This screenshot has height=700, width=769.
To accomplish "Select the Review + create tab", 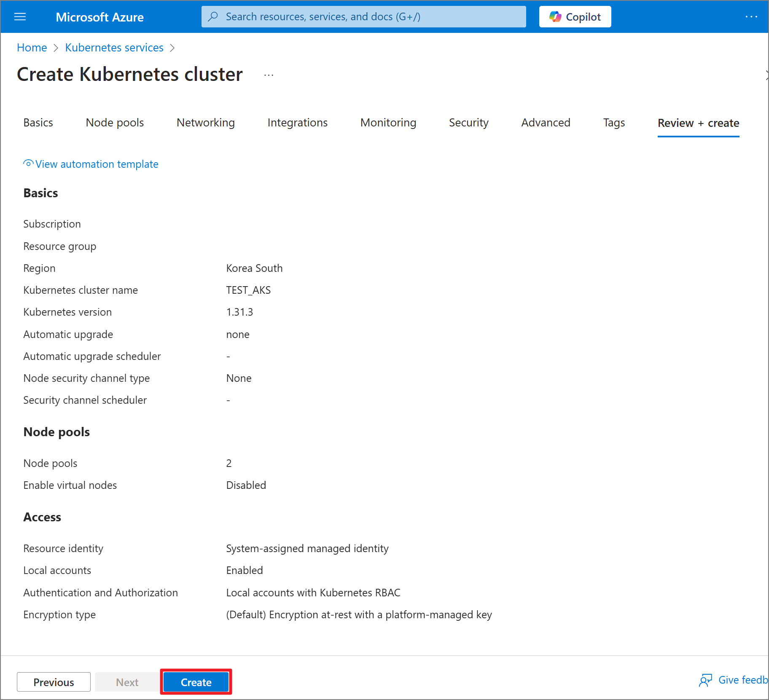I will (698, 123).
